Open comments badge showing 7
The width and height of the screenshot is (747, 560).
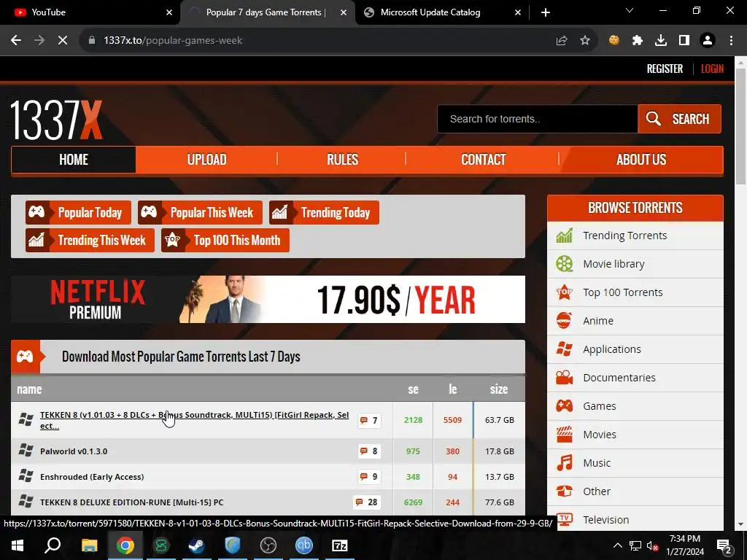coord(369,420)
